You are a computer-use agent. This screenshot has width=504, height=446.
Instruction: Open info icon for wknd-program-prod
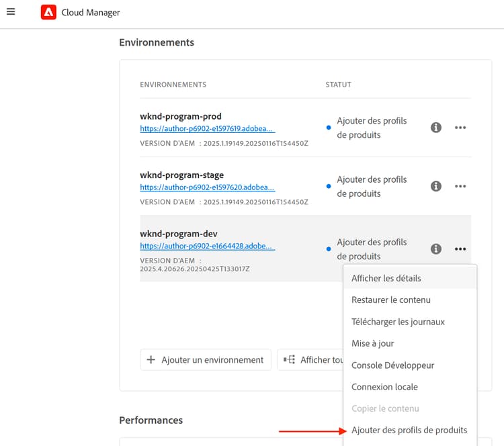coord(436,128)
